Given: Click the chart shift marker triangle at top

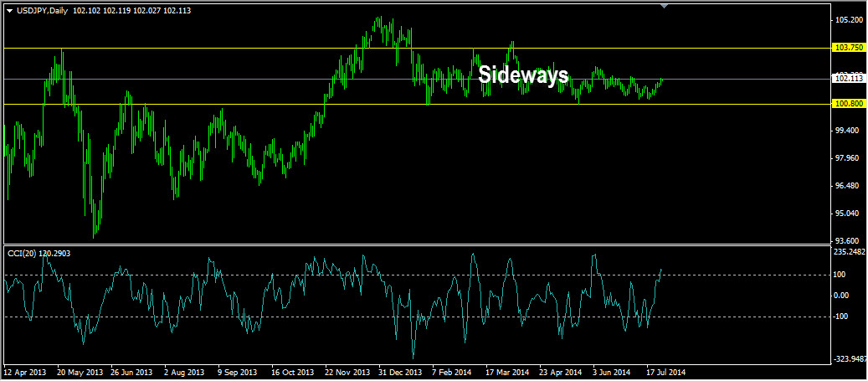Looking at the screenshot, I should [x=665, y=6].
